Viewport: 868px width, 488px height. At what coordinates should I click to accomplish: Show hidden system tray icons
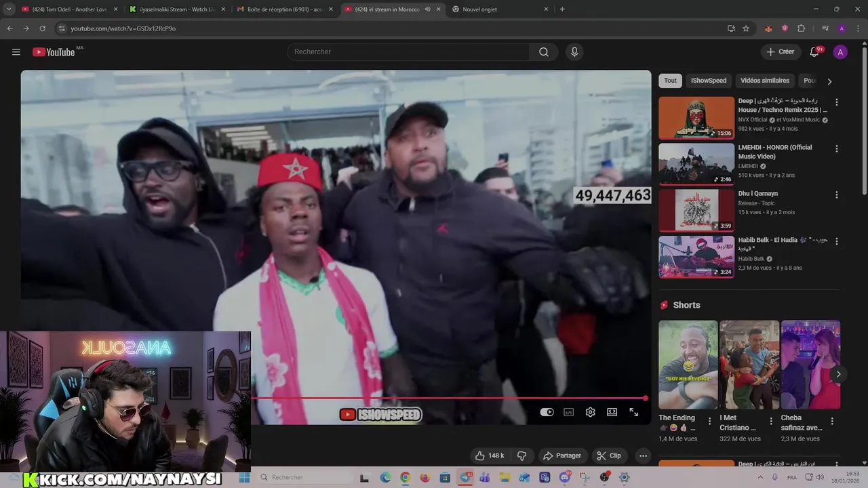point(759,477)
